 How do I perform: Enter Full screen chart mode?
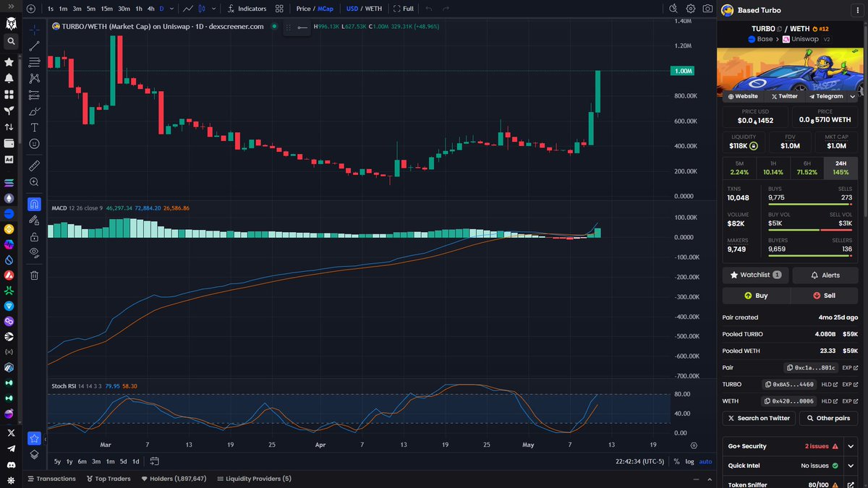point(404,9)
